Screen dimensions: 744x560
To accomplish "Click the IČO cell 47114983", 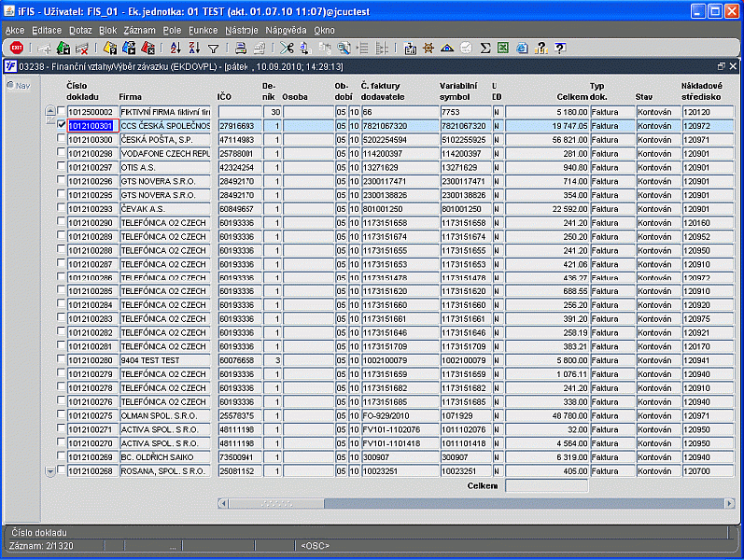I will [240, 139].
